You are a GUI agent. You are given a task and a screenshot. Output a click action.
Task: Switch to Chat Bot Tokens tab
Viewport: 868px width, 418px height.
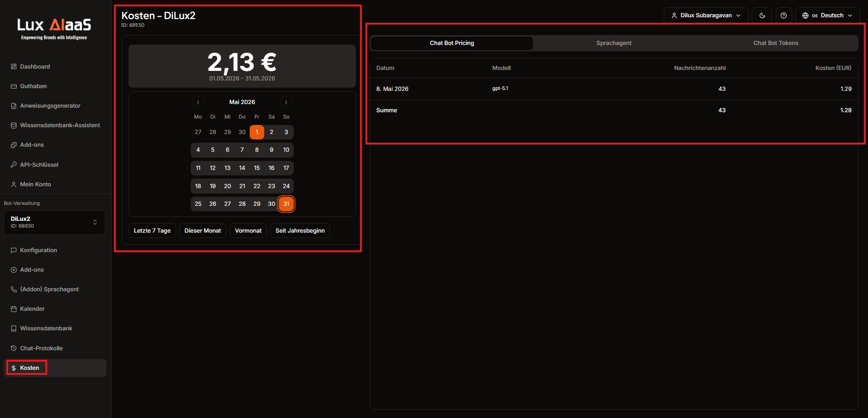(776, 43)
